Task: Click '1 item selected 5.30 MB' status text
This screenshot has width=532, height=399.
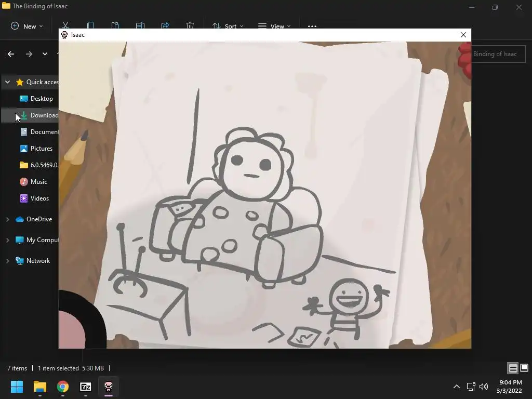Action: [71, 368]
